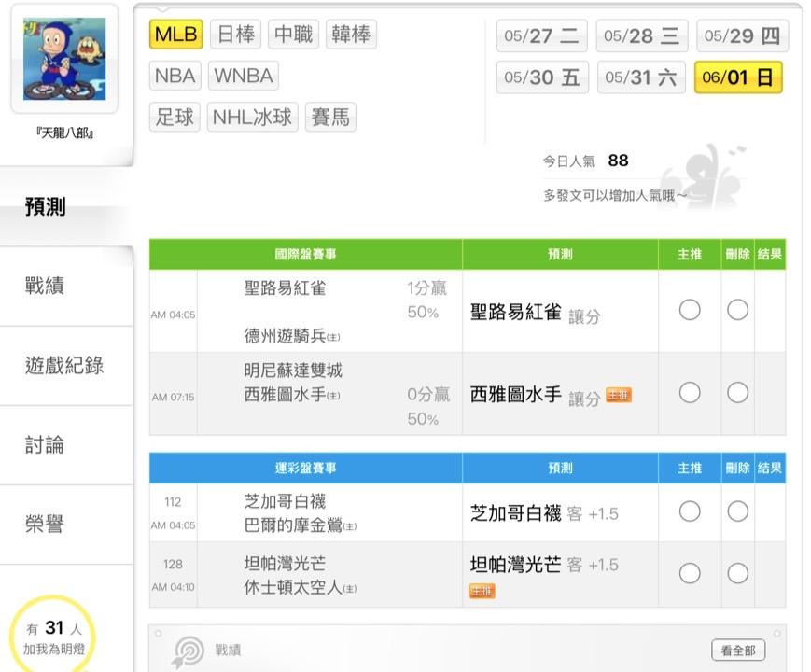Mark 西雅圖水手 讓分 prediction as 主推

690,393
